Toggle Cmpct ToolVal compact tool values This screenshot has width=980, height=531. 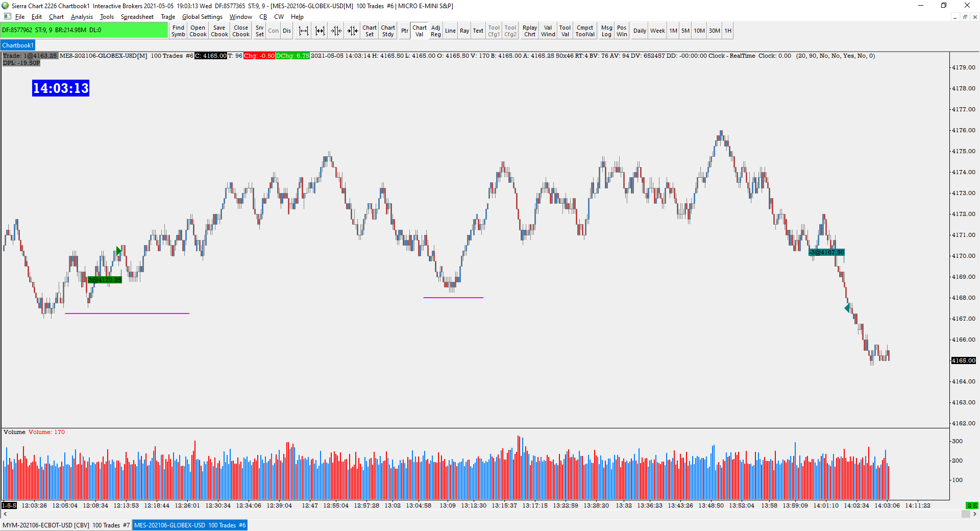tap(585, 31)
